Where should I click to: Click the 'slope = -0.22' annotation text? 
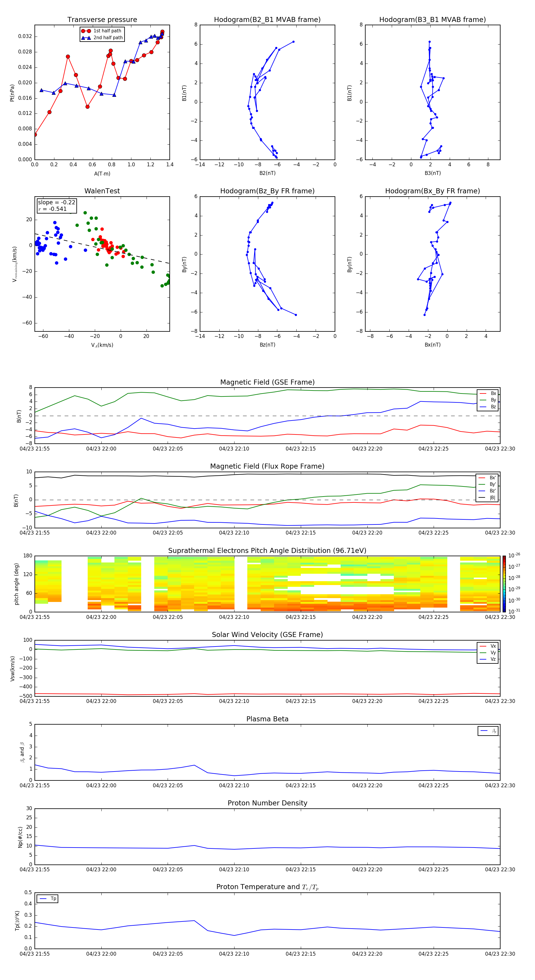tap(56, 203)
